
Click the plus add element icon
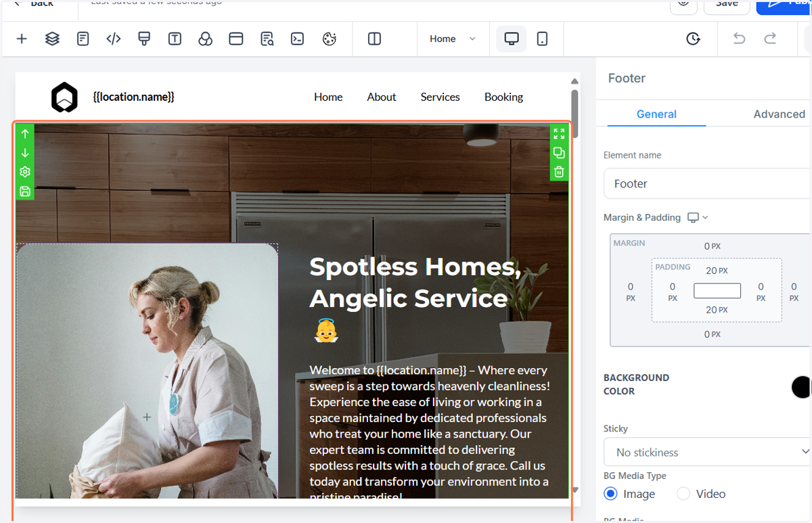pos(22,39)
